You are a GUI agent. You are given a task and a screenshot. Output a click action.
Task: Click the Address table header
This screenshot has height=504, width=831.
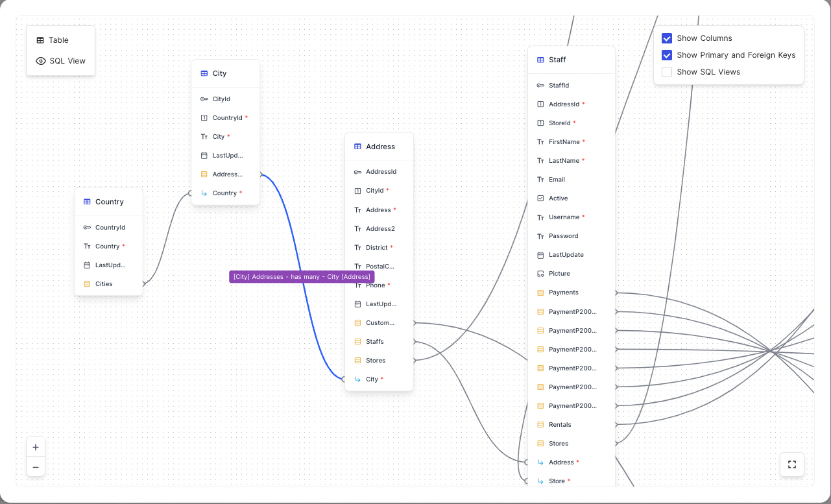point(380,147)
